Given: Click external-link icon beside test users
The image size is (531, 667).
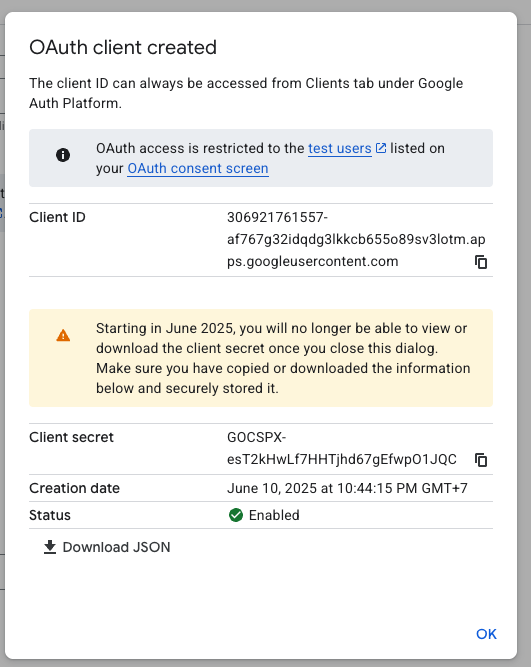Looking at the screenshot, I should point(381,148).
